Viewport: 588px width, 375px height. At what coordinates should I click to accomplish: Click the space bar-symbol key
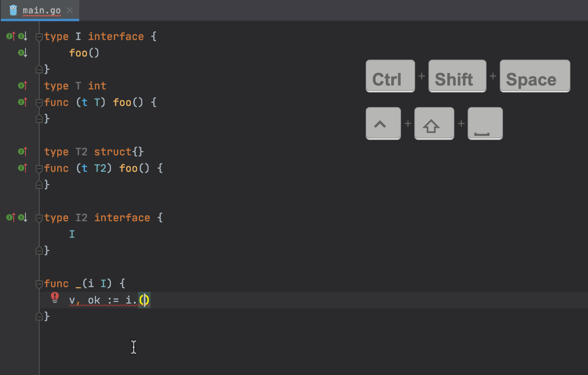point(485,124)
